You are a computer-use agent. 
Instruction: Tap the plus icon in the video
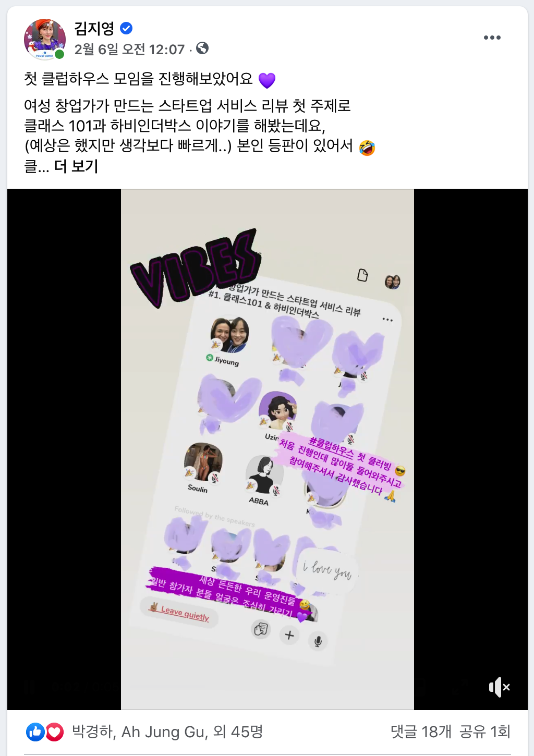click(x=289, y=635)
